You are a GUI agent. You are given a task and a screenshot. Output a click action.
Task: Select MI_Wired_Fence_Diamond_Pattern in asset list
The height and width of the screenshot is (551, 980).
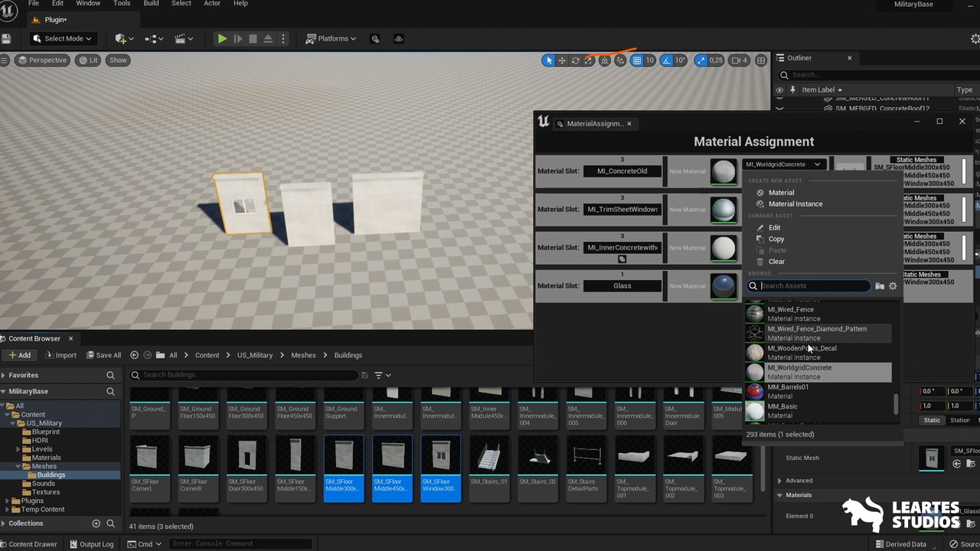coord(818,333)
